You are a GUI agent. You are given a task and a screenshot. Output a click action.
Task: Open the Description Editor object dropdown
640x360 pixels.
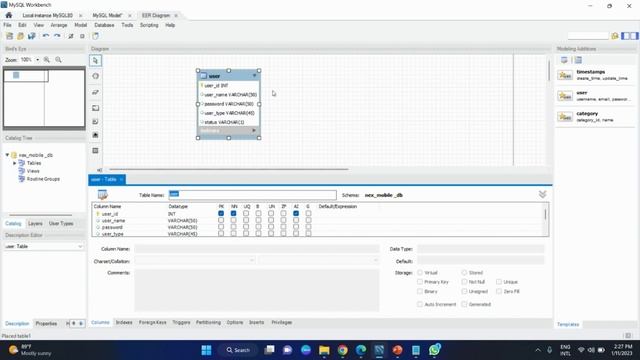[80, 247]
